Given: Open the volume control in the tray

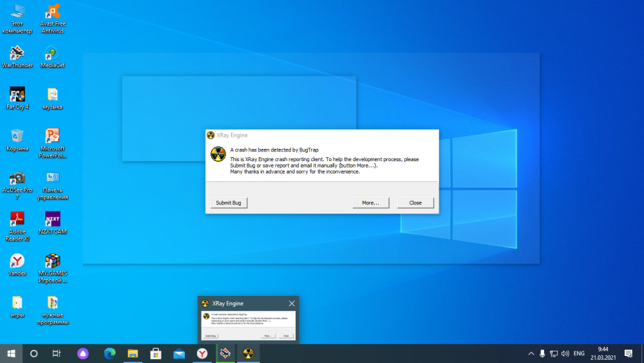Looking at the screenshot, I should 565,353.
